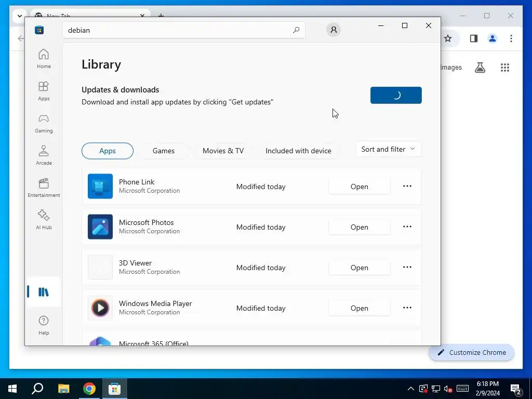
Task: Open Entertainment section in sidebar
Action: 44,188
